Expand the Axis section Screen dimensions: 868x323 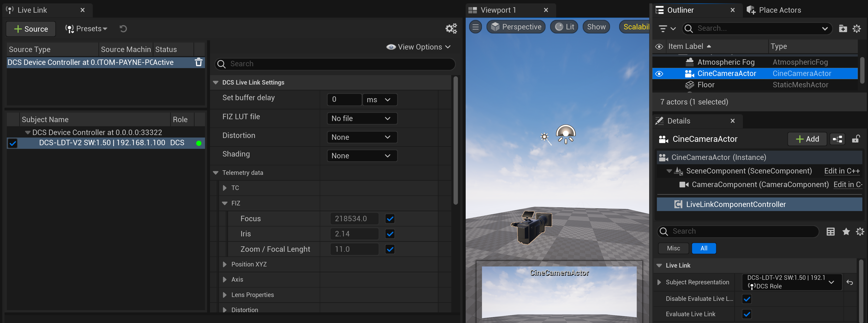pos(225,280)
